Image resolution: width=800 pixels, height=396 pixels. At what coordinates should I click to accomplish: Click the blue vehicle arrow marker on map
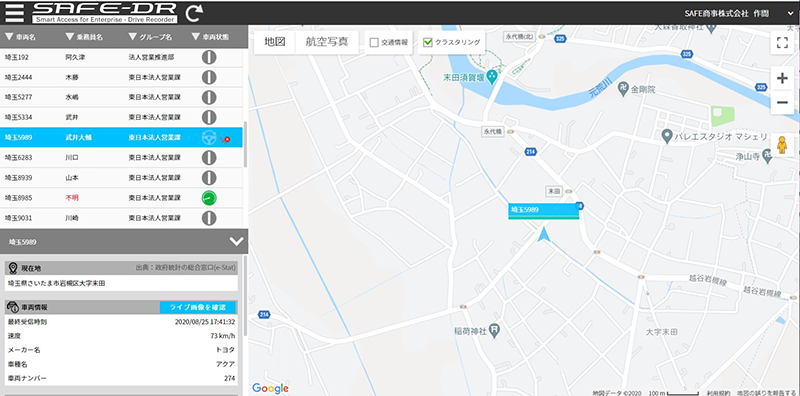[x=544, y=235]
